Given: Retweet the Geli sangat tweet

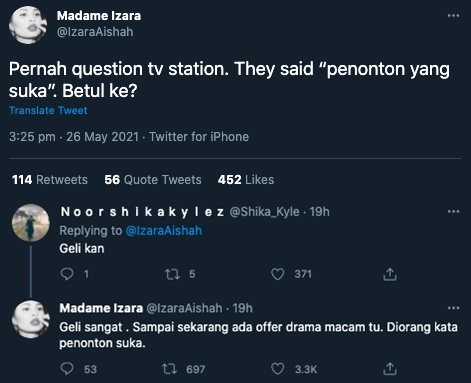Looking at the screenshot, I should (x=169, y=369).
